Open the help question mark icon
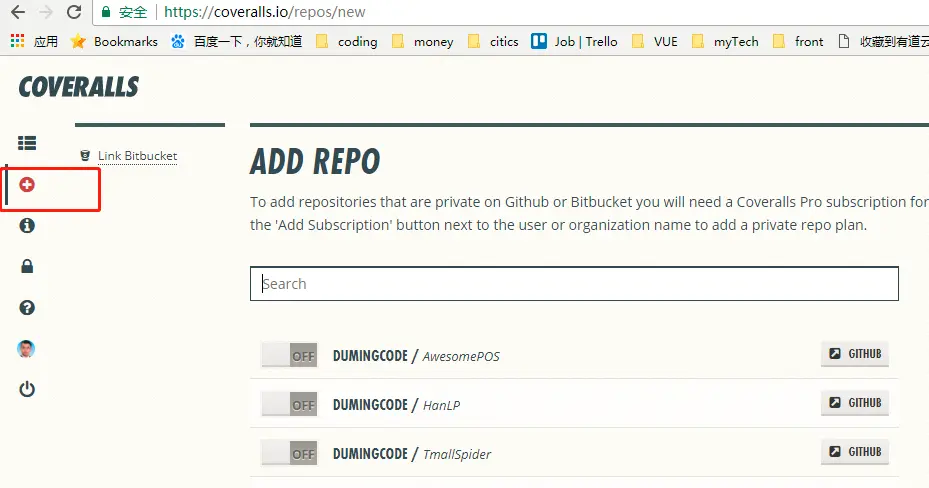Screen dimensions: 929x488 (x=27, y=307)
